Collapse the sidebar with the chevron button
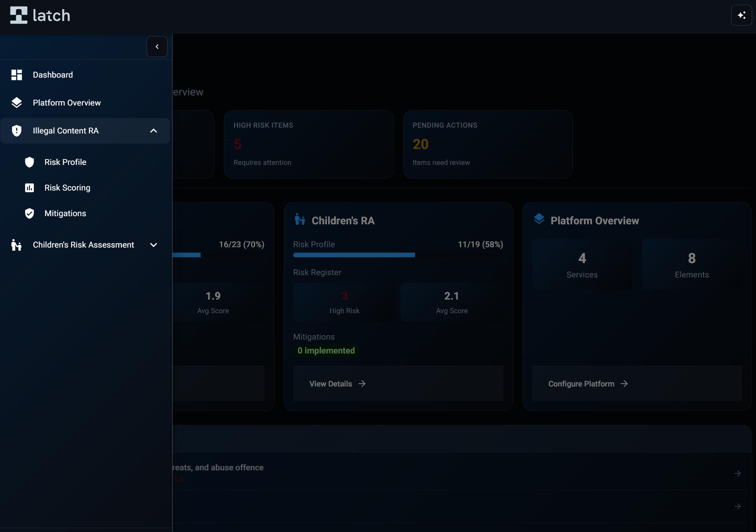 pyautogui.click(x=157, y=47)
